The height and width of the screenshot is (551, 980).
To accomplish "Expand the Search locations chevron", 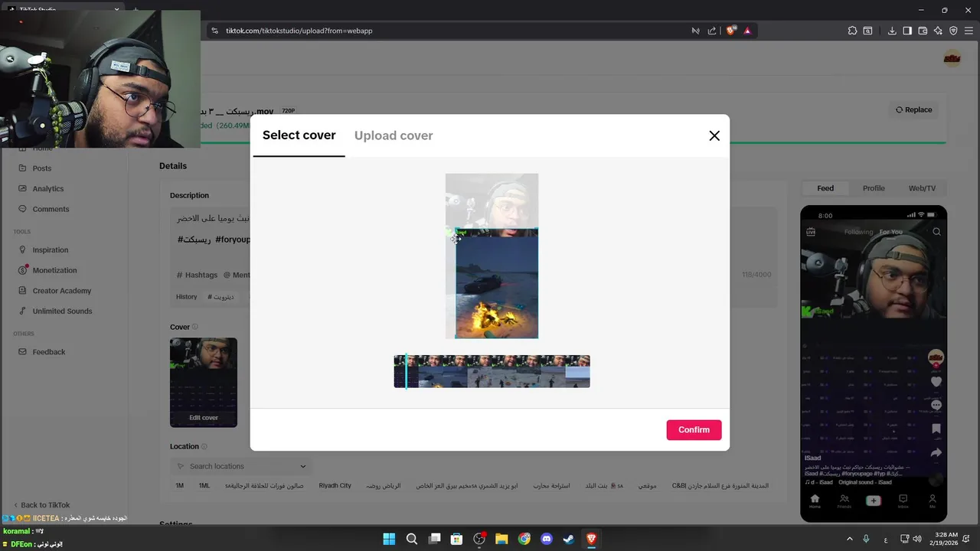I will [302, 466].
